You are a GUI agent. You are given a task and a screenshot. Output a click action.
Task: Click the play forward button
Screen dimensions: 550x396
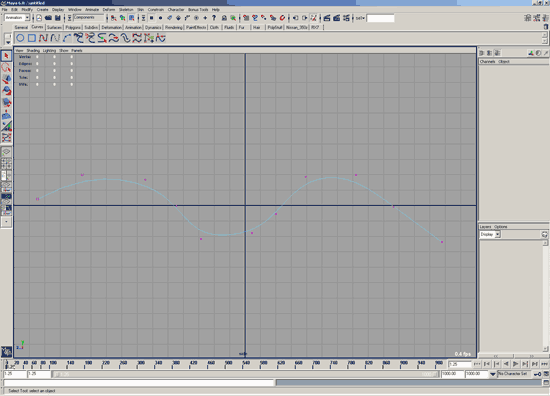[x=516, y=364]
